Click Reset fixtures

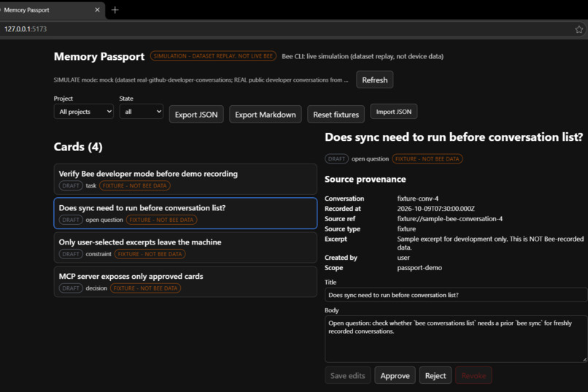(x=336, y=115)
